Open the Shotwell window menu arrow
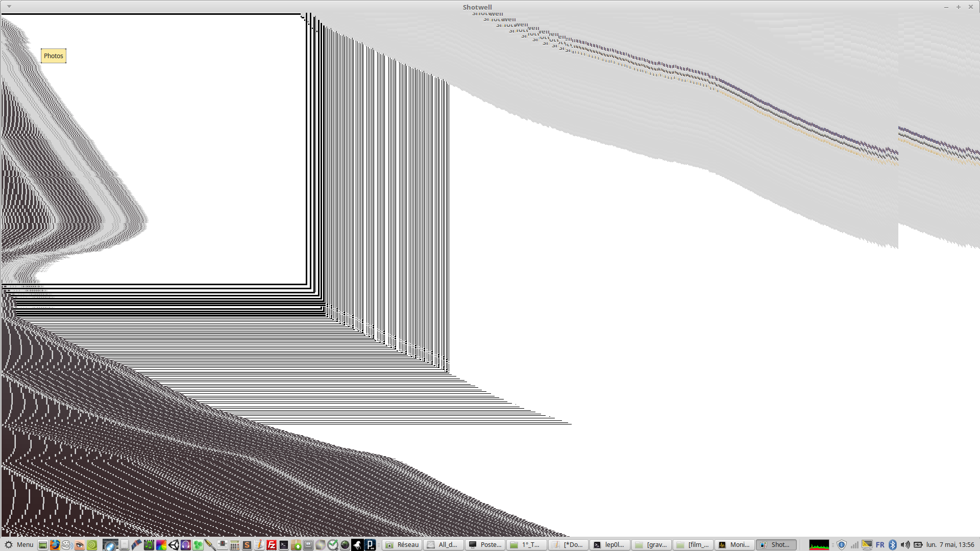Viewport: 980px width, 551px height. pos(9,7)
